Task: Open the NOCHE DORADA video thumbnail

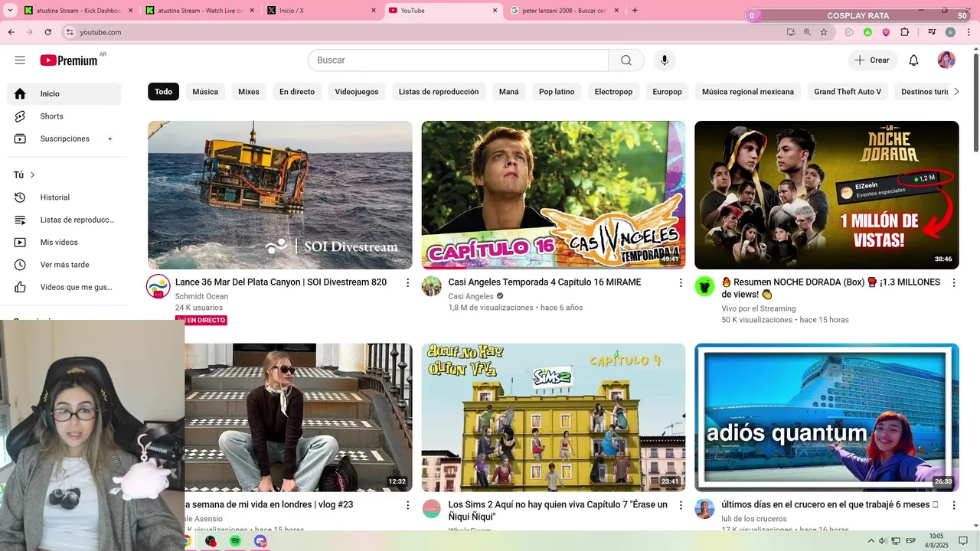Action: coord(827,195)
